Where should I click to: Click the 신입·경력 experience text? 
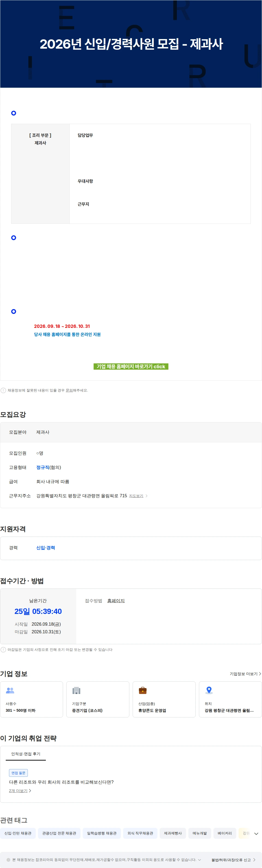point(46,548)
